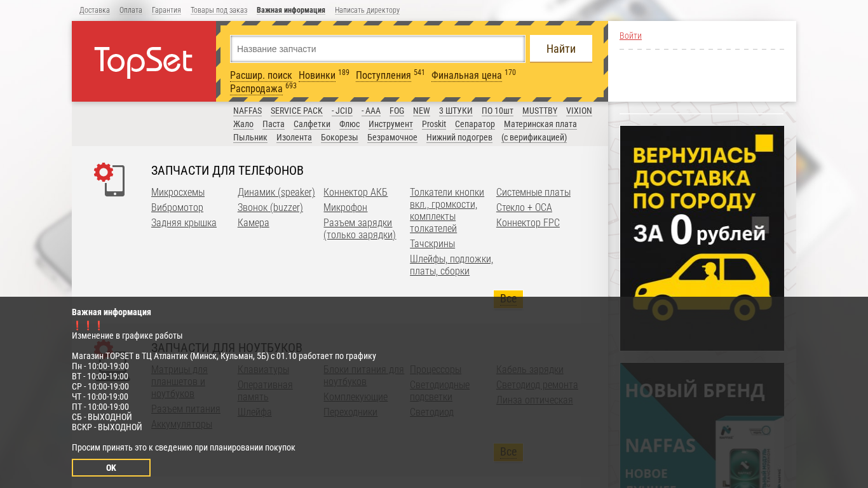Open the Доставка page
868x488 pixels.
click(x=95, y=10)
